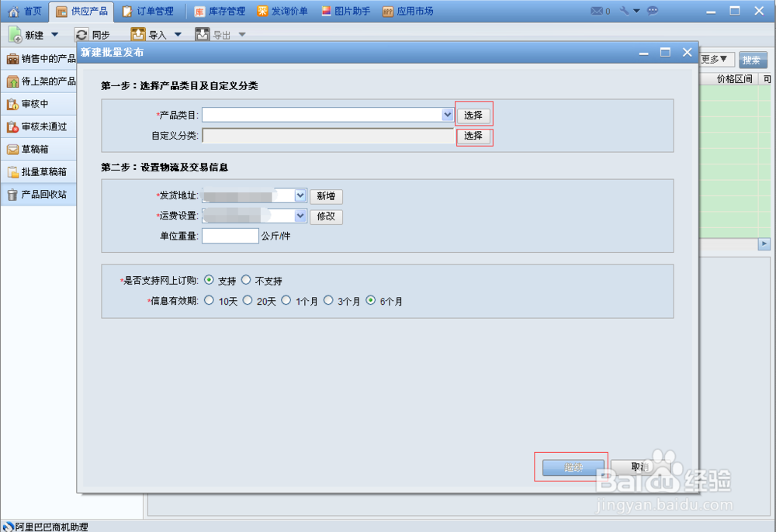The height and width of the screenshot is (532, 776).
Task: Click the home icon for 首页
Action: (x=14, y=12)
